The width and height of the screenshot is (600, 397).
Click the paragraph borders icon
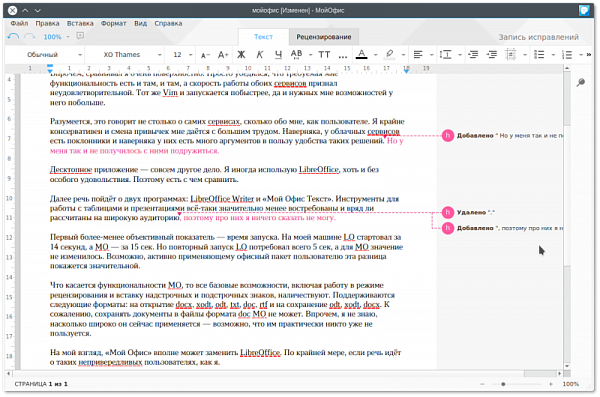click(x=510, y=54)
